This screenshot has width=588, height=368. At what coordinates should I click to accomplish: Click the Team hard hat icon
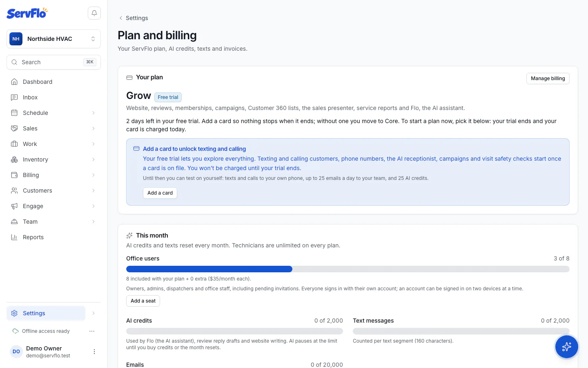(x=14, y=222)
